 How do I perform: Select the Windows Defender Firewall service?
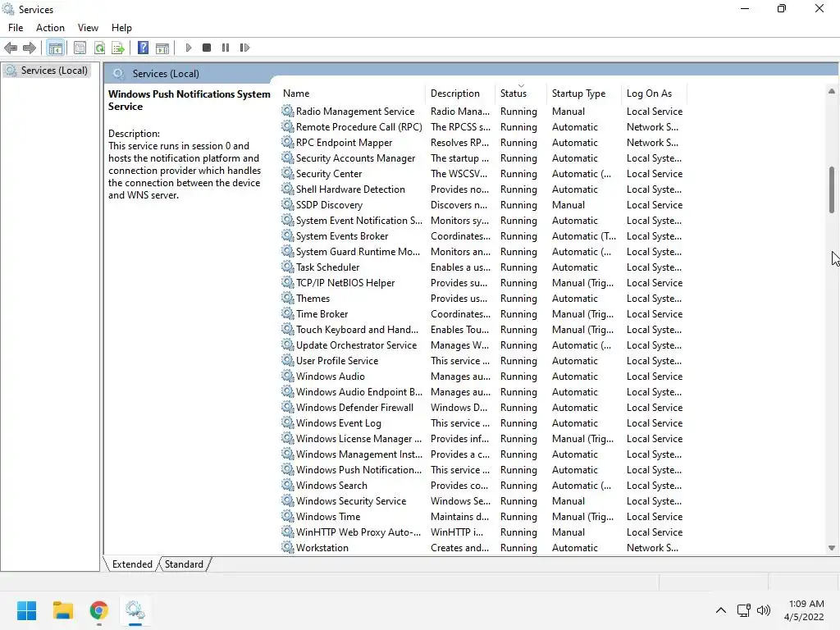point(482,407)
